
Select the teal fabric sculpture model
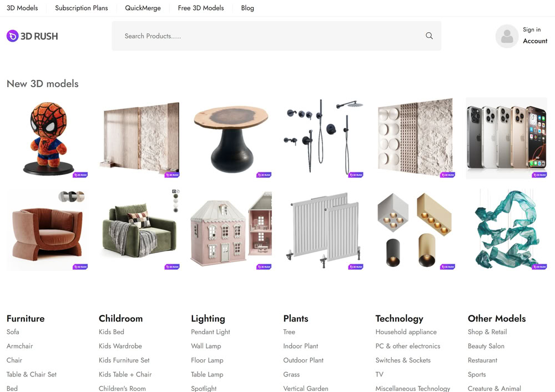click(x=507, y=230)
